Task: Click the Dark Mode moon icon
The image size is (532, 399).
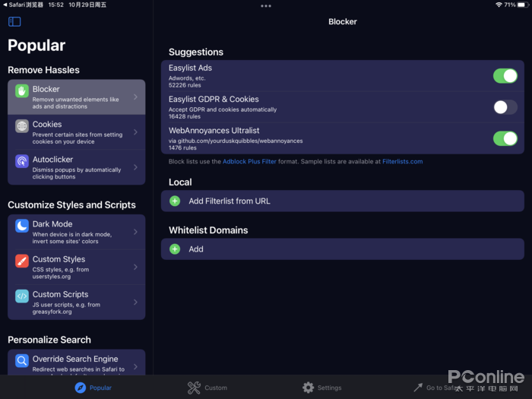Action: (x=22, y=226)
